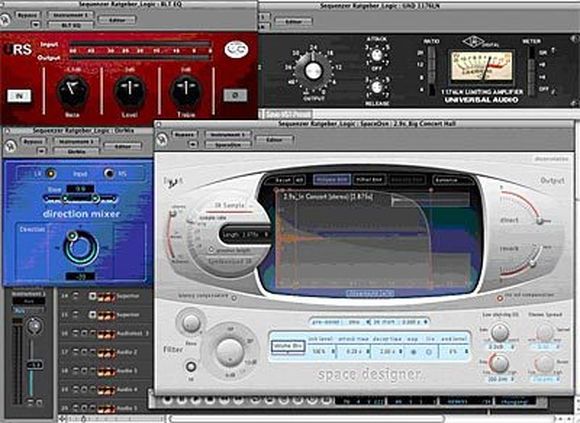
Task: Toggle the filter on button in Space Designer
Action: click(x=191, y=367)
